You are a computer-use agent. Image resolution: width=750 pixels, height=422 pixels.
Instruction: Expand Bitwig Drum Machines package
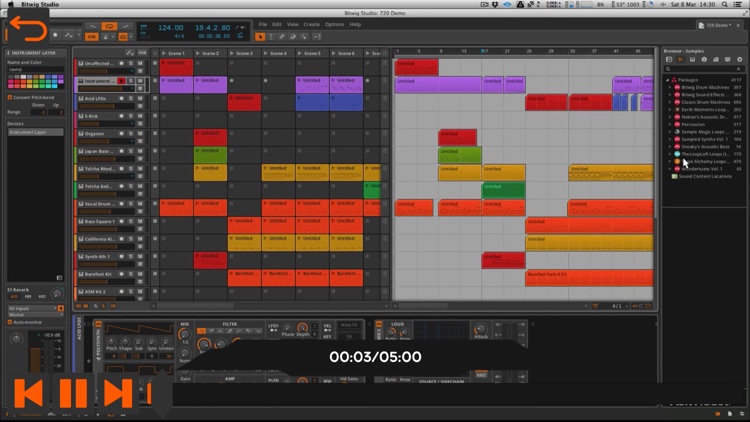pyautogui.click(x=670, y=88)
